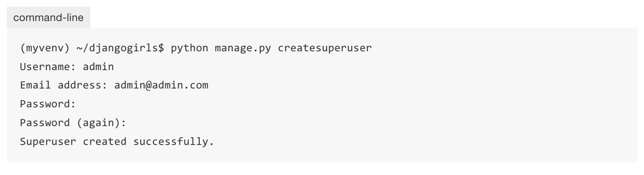Click the admin@admin.com email text
This screenshot has height=175, width=644.
[x=161, y=85]
